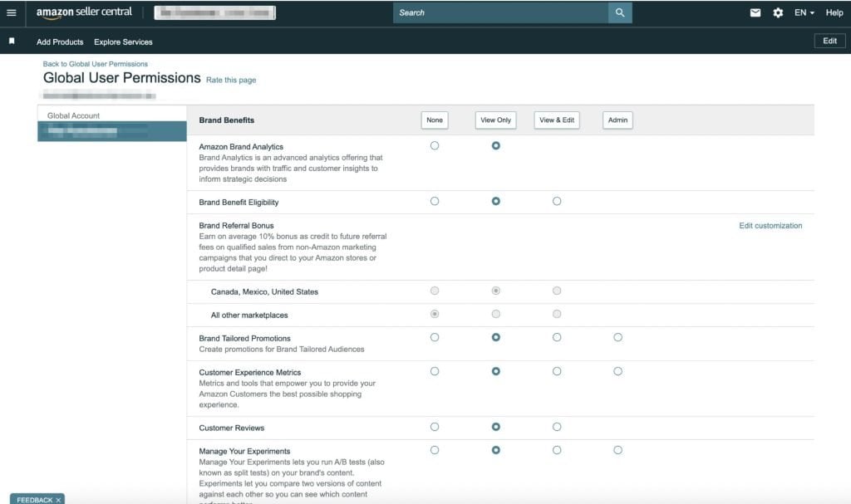Close the FEEDBACK tab with X
The height and width of the screenshot is (504, 851).
(58, 500)
